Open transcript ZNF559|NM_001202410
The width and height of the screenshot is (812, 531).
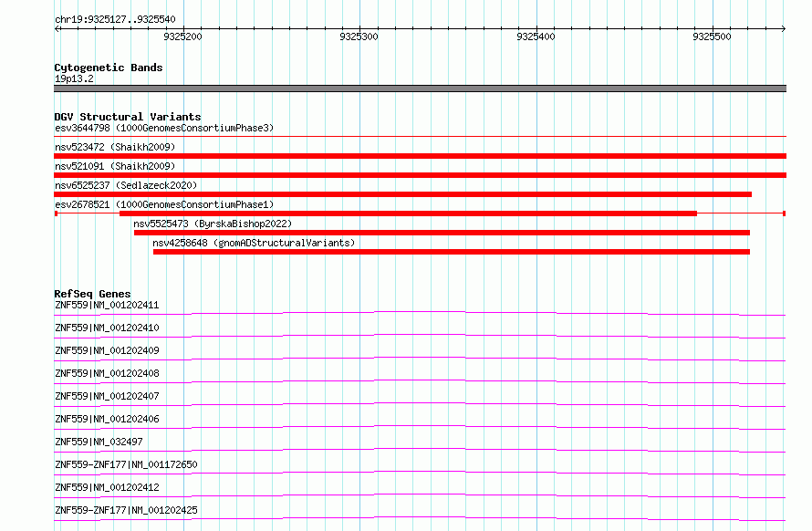107,328
